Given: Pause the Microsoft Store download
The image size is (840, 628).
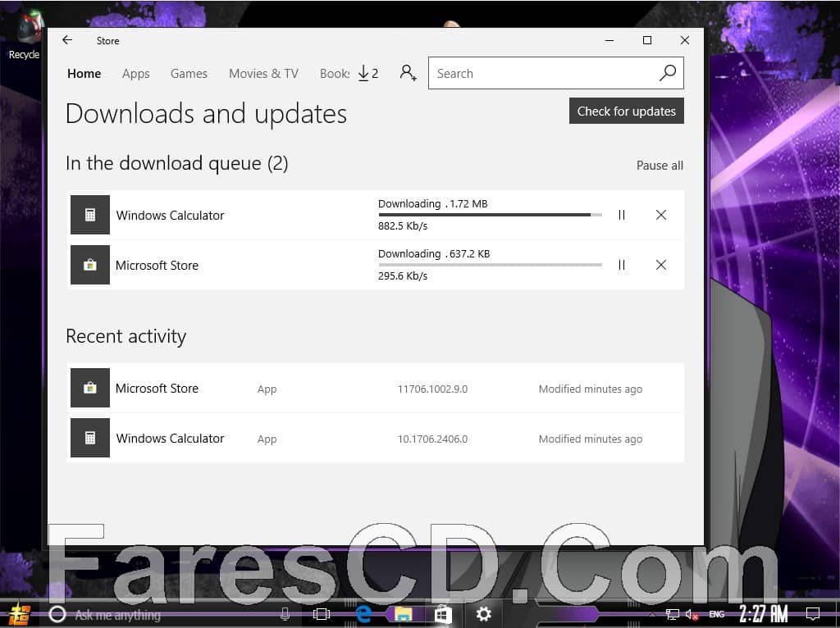Looking at the screenshot, I should pyautogui.click(x=622, y=265).
